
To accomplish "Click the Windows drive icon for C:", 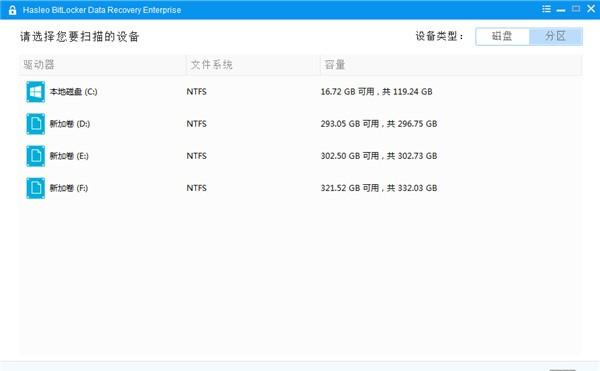I will point(36,92).
